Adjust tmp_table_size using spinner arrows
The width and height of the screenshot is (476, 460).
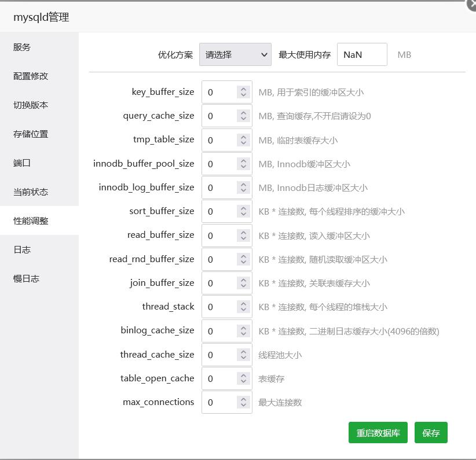(243, 140)
